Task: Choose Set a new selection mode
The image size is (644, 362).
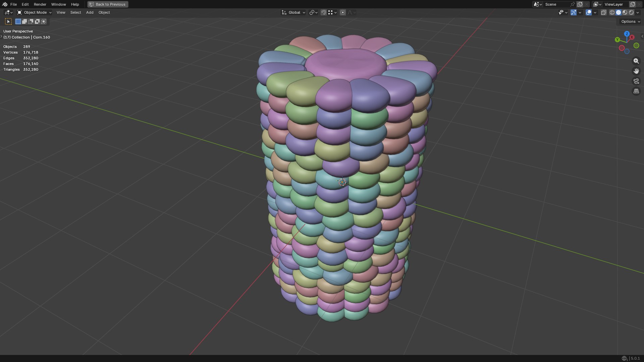Action: click(18, 21)
